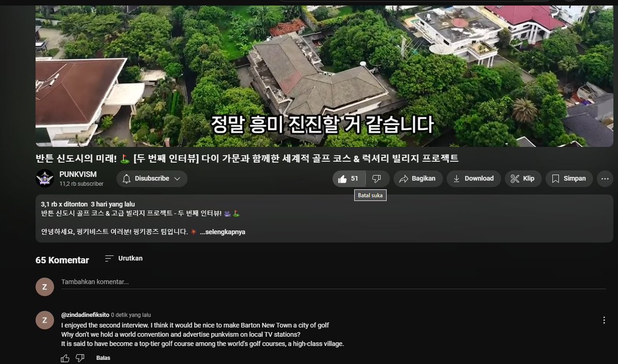Screen dimensions: 618x364
Task: Click the 65 Komentar heading
Action: point(62,261)
